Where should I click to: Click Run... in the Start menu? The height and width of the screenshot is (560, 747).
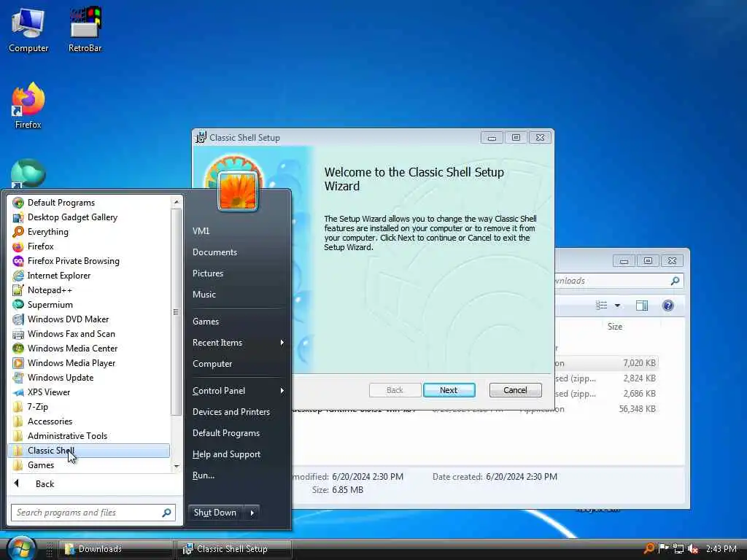coord(204,475)
